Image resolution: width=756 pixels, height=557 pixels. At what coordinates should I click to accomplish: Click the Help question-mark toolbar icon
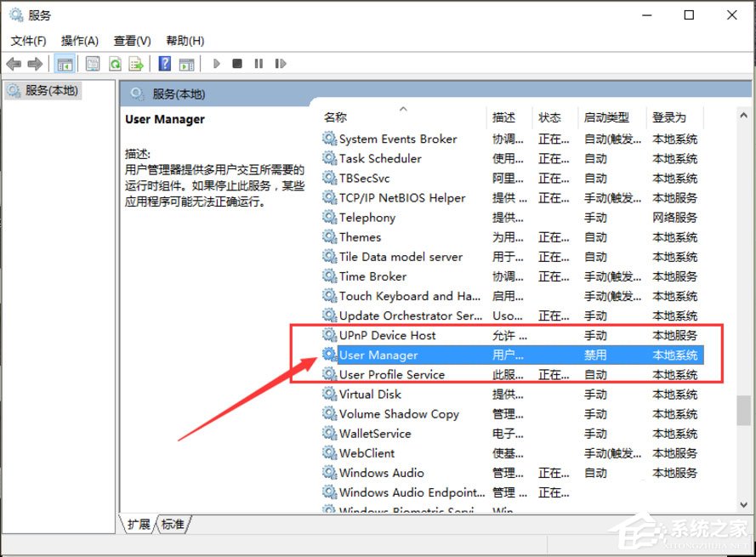[x=163, y=63]
